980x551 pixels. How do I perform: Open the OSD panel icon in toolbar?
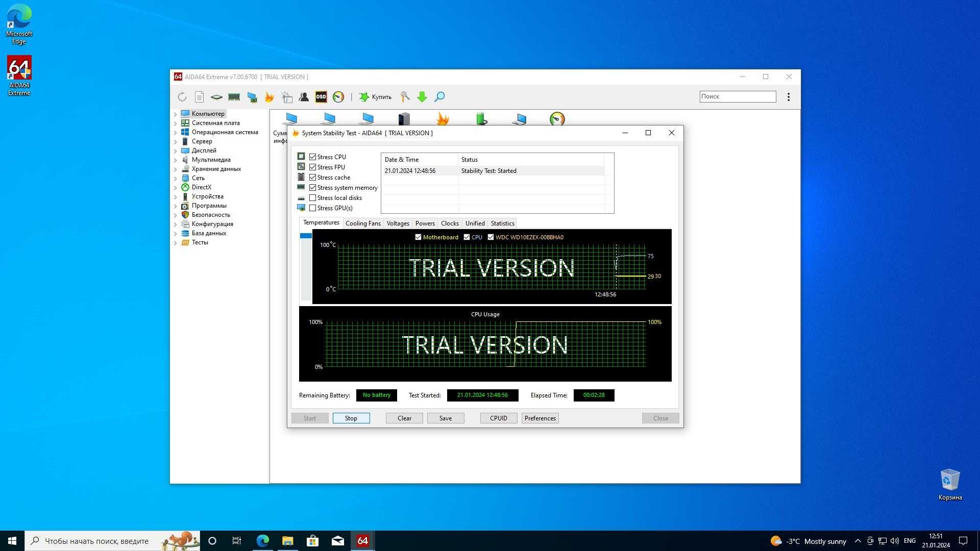coord(321,97)
